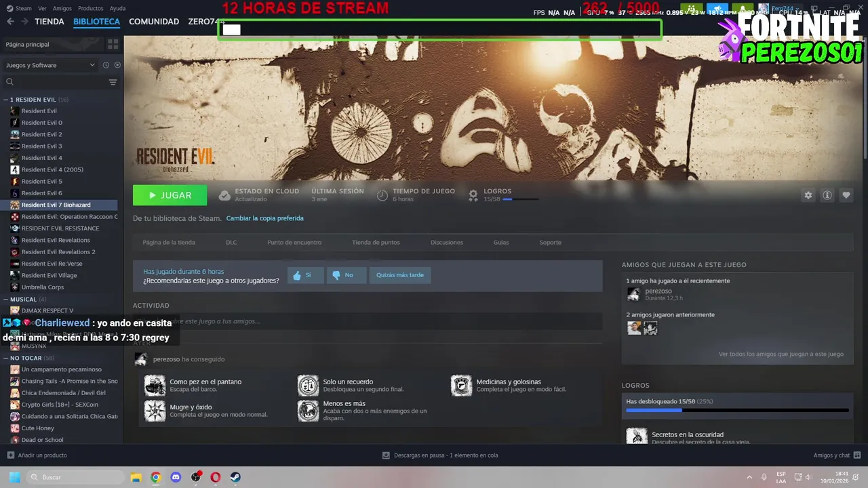This screenshot has width=868, height=488.
Task: Click the thumbs up Sí recommendation
Action: tap(304, 275)
